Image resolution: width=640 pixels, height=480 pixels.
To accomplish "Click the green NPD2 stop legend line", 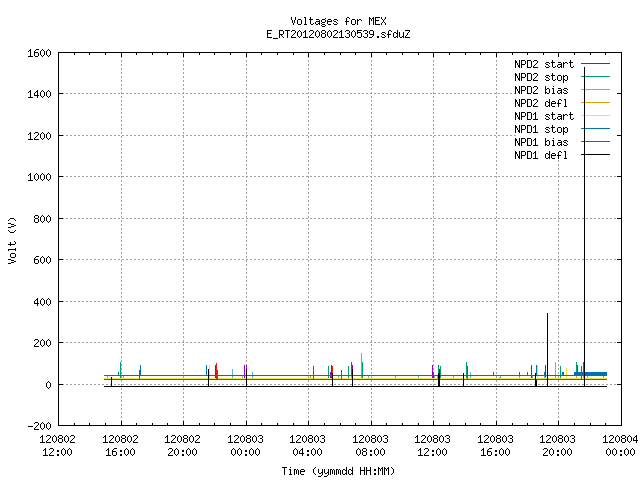I will click(x=595, y=76).
